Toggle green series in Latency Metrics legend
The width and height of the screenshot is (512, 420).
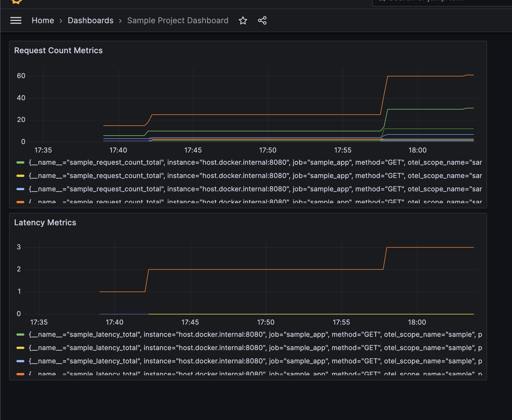click(x=20, y=335)
